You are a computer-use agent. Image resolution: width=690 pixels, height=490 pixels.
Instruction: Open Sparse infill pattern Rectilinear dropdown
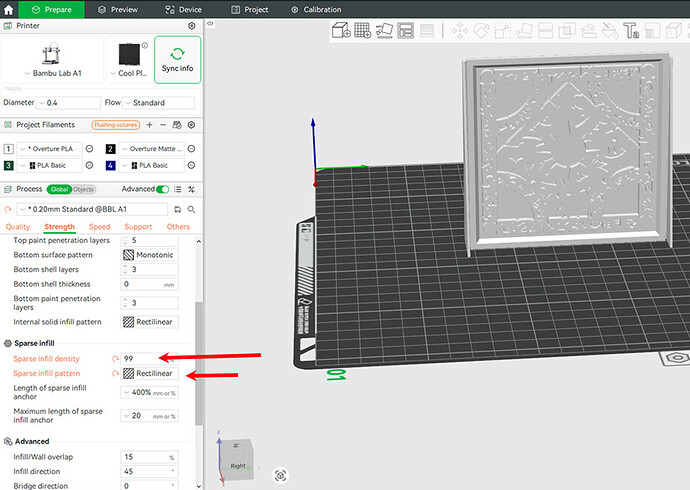(150, 373)
